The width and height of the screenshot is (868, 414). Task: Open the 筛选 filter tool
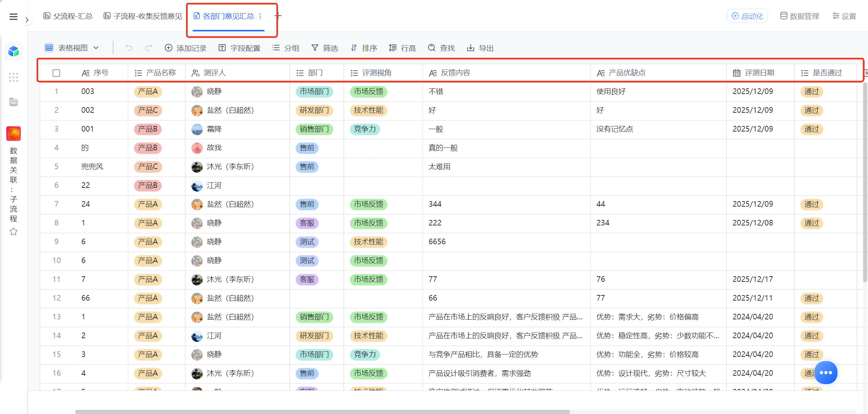pos(325,48)
